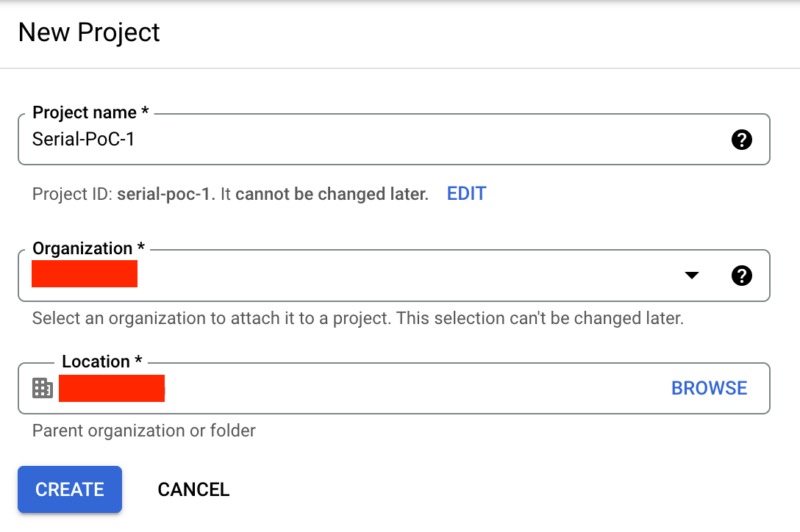800x532 pixels.
Task: Click the serial-poc-1 Project ID text
Action: [x=163, y=194]
